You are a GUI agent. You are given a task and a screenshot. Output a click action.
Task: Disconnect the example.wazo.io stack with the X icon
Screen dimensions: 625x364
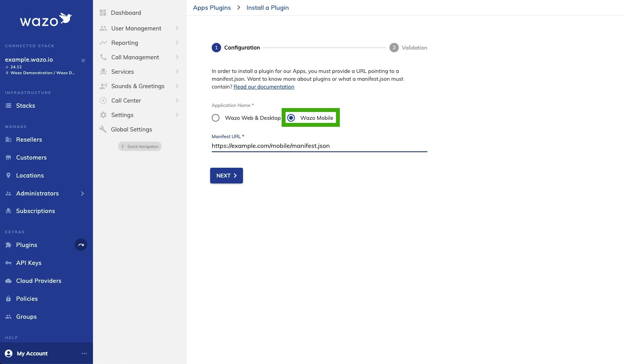coord(83,60)
